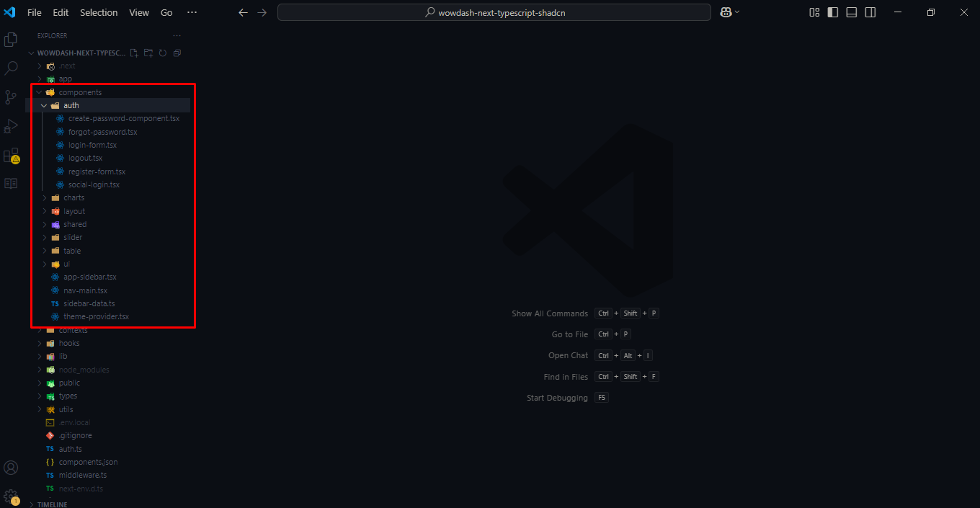This screenshot has width=980, height=508.
Task: Toggle the Secondary Side Bar visibility
Action: tap(870, 12)
